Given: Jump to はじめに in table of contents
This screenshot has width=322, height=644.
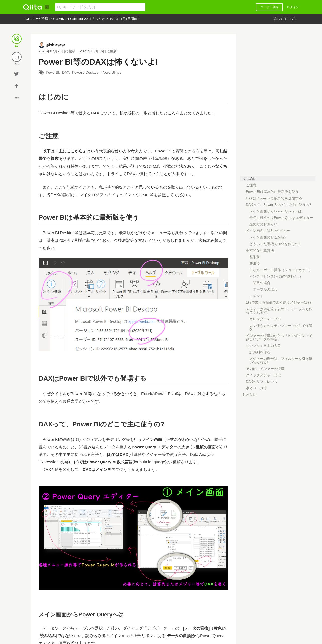Looking at the screenshot, I should click(x=278, y=179).
